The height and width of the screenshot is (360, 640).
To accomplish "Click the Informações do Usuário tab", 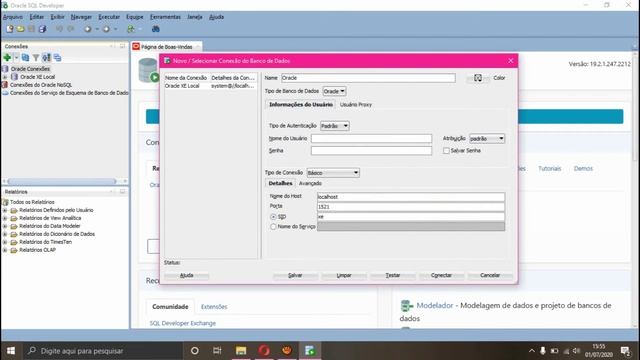I will [301, 104].
